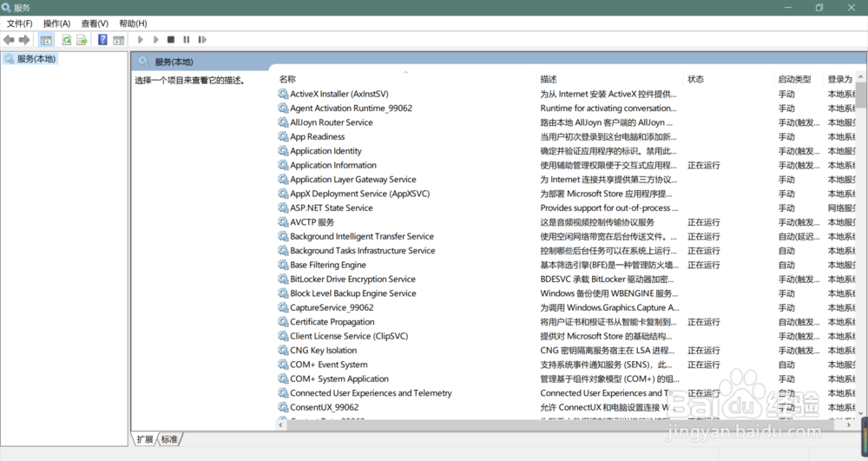This screenshot has width=868, height=461.
Task: Click the Certificate Propagation gear icon
Action: coord(283,321)
